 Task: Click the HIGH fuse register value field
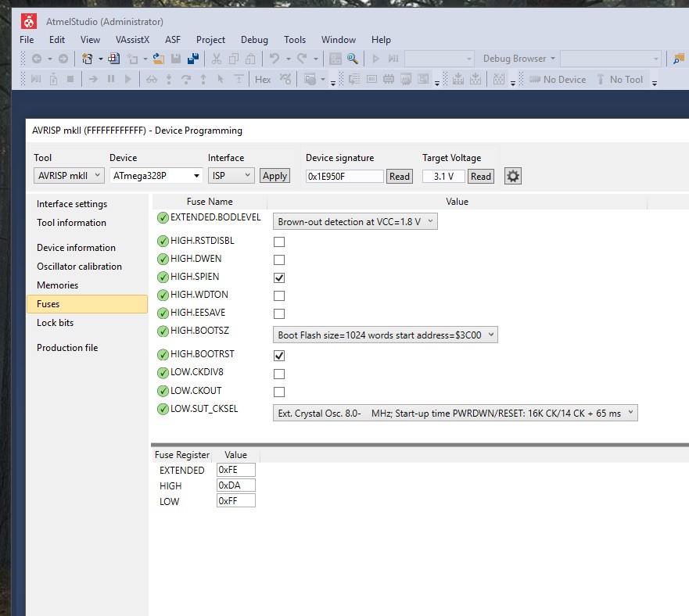[x=236, y=485]
